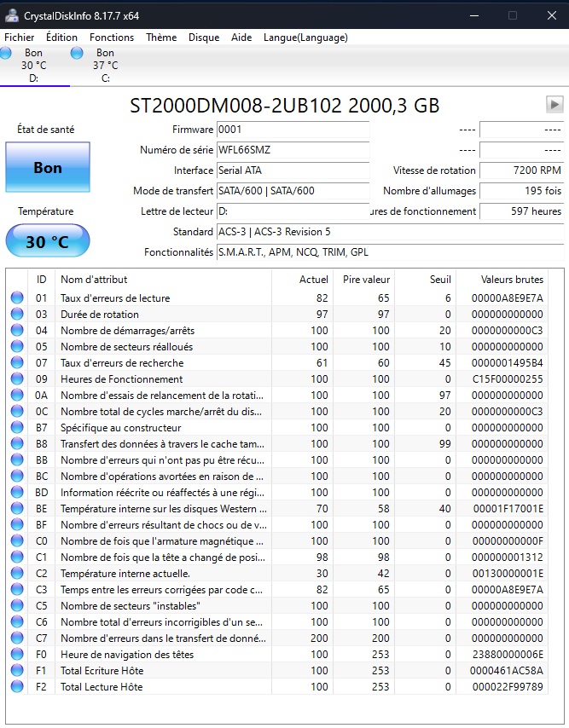Click status orb for attribute BB
The image size is (569, 728).
tap(17, 459)
